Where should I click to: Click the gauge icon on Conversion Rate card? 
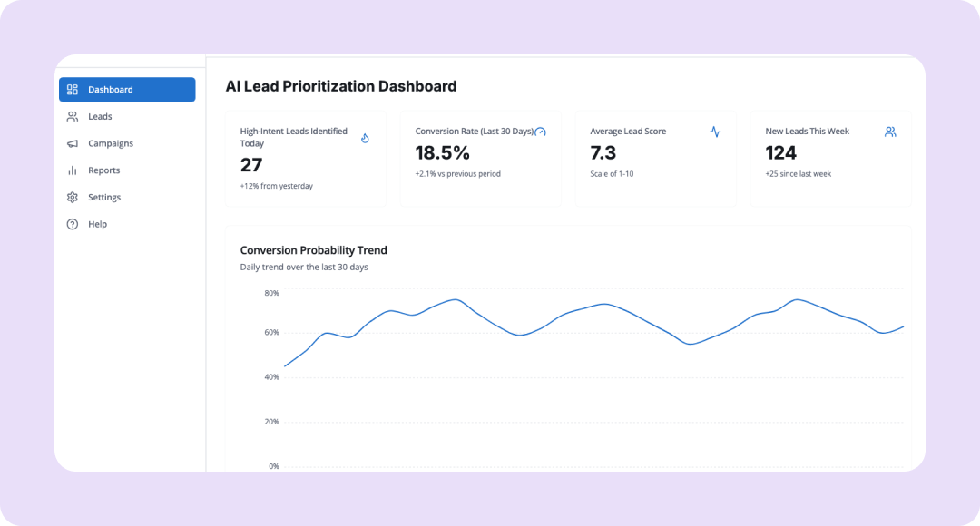(541, 132)
